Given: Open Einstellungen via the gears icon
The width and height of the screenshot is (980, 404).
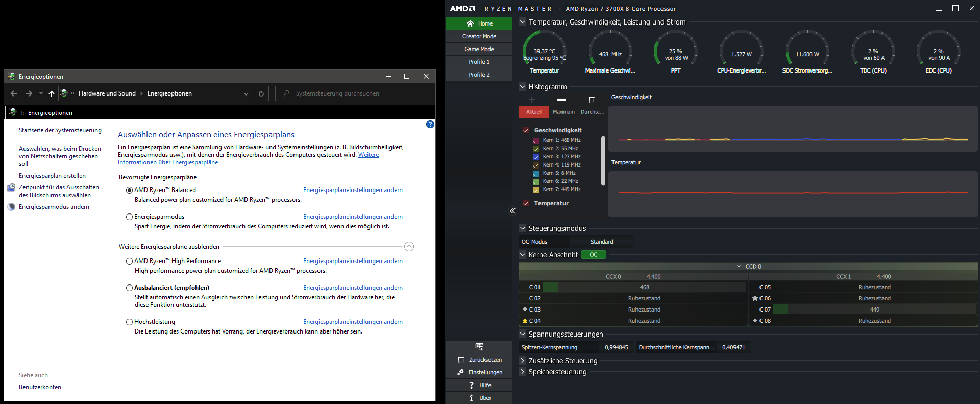Looking at the screenshot, I should (460, 372).
